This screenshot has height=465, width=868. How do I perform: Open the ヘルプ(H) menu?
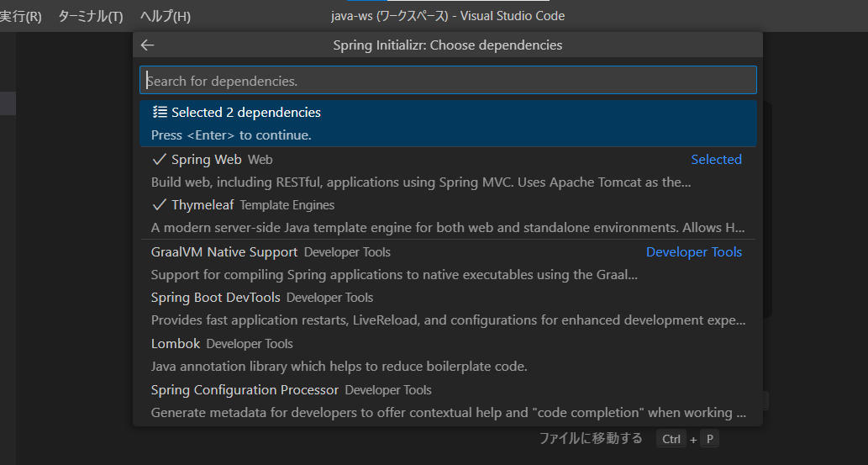tap(165, 16)
